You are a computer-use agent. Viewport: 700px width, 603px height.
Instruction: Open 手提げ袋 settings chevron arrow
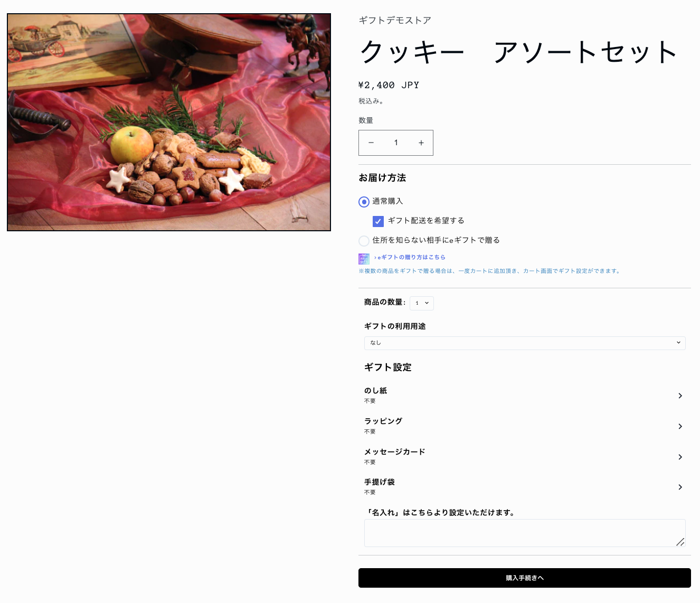pyautogui.click(x=680, y=487)
